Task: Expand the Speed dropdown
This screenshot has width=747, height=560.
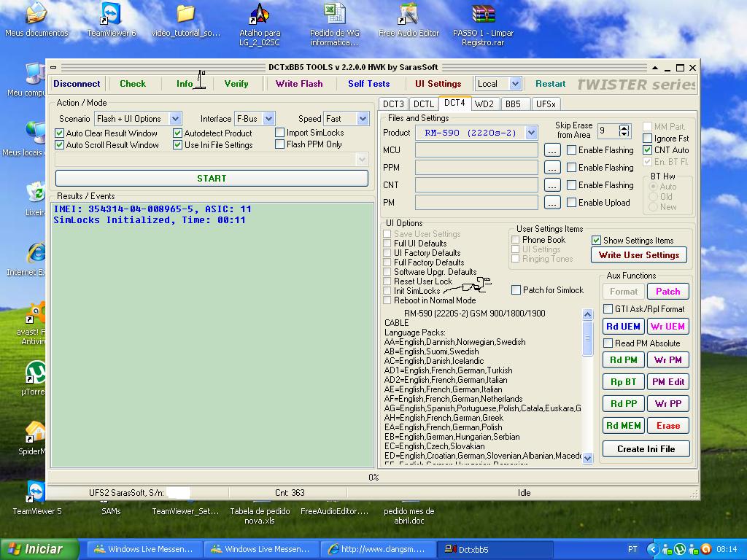Action: (363, 119)
